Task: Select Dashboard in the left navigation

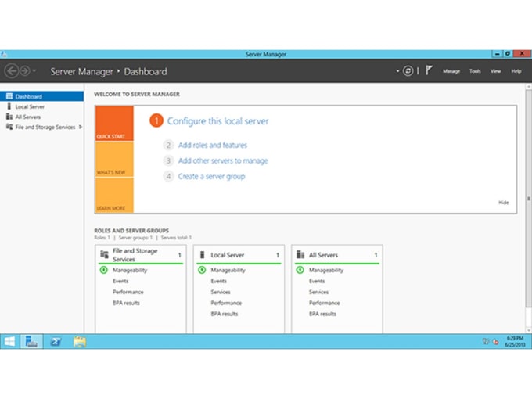Action: tap(41, 96)
